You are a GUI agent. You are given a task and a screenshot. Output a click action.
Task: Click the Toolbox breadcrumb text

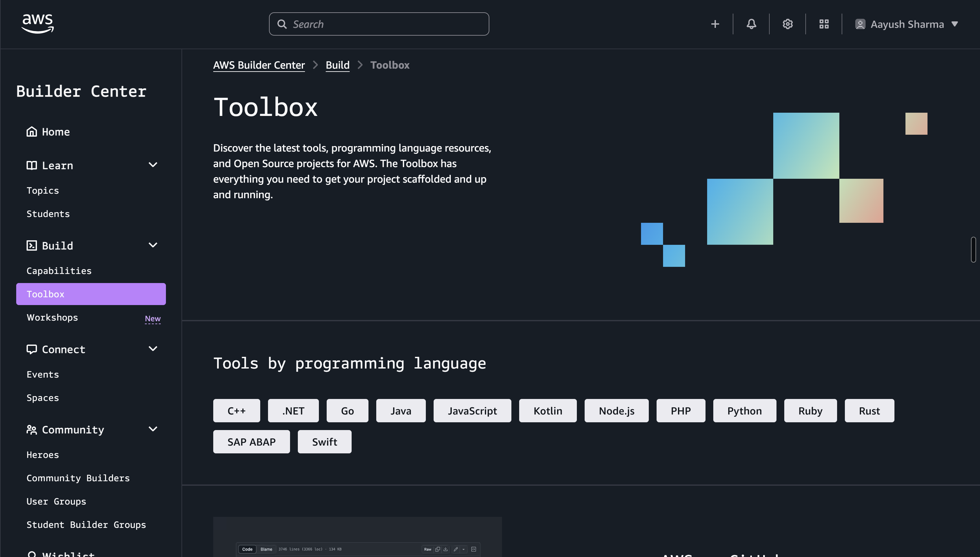tap(390, 65)
